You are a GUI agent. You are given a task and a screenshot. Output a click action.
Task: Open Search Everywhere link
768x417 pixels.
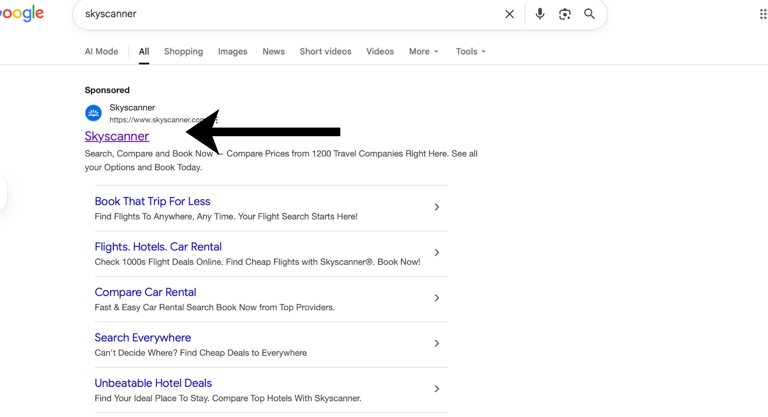pyautogui.click(x=143, y=338)
